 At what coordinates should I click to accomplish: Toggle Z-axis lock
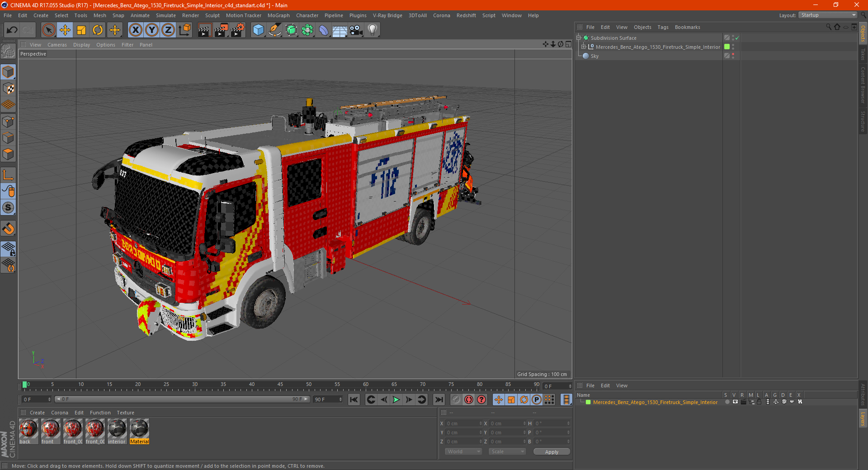click(x=168, y=30)
